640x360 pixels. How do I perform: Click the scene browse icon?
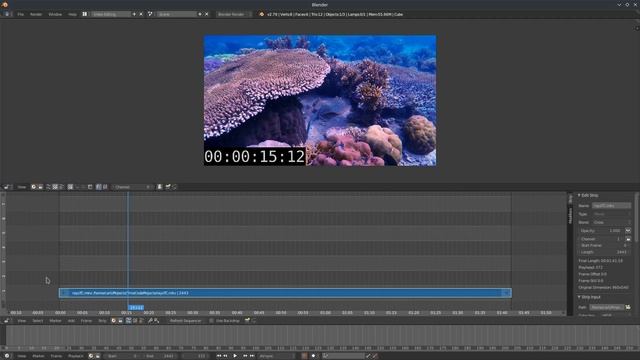pos(150,14)
